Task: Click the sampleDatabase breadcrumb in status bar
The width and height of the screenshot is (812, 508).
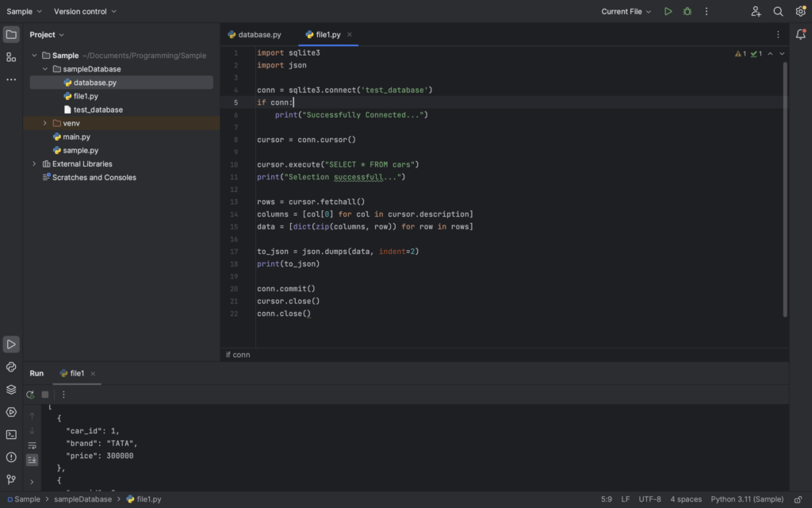Action: pyautogui.click(x=82, y=498)
